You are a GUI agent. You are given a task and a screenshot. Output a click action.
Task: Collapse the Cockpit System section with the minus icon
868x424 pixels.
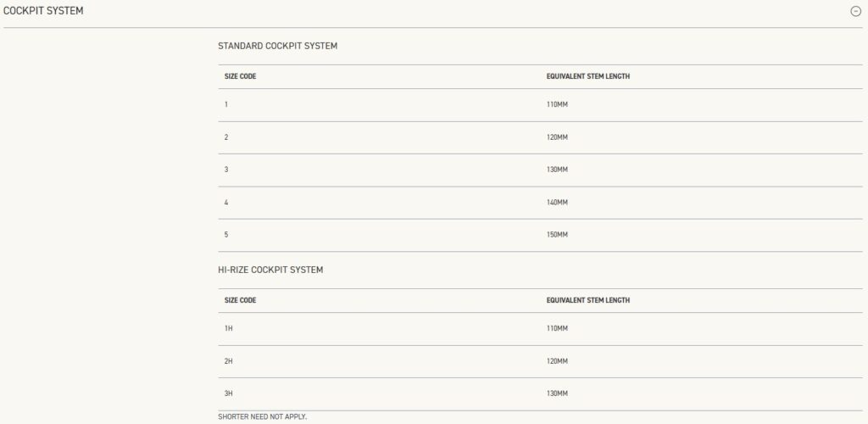pyautogui.click(x=855, y=11)
